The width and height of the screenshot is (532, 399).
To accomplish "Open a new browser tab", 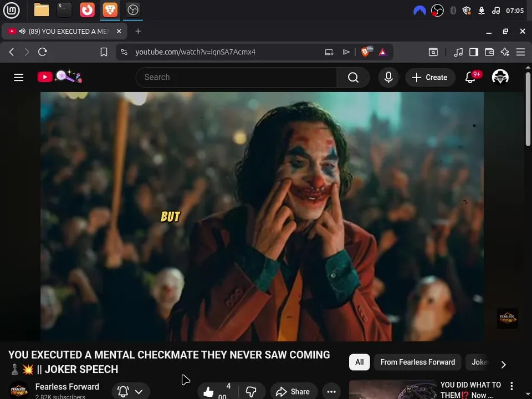I will (138, 31).
